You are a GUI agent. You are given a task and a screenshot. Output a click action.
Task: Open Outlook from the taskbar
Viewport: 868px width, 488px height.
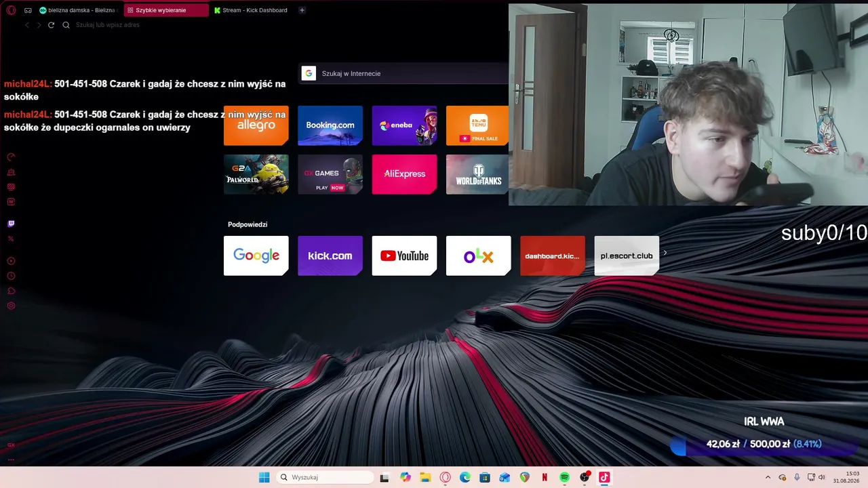pos(505,477)
